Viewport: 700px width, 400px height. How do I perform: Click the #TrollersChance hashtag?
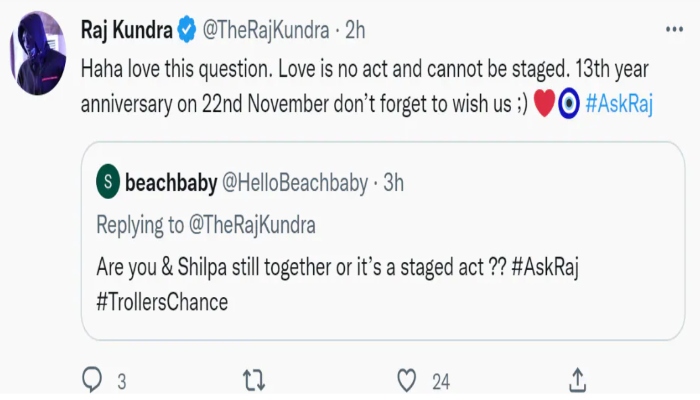(162, 301)
